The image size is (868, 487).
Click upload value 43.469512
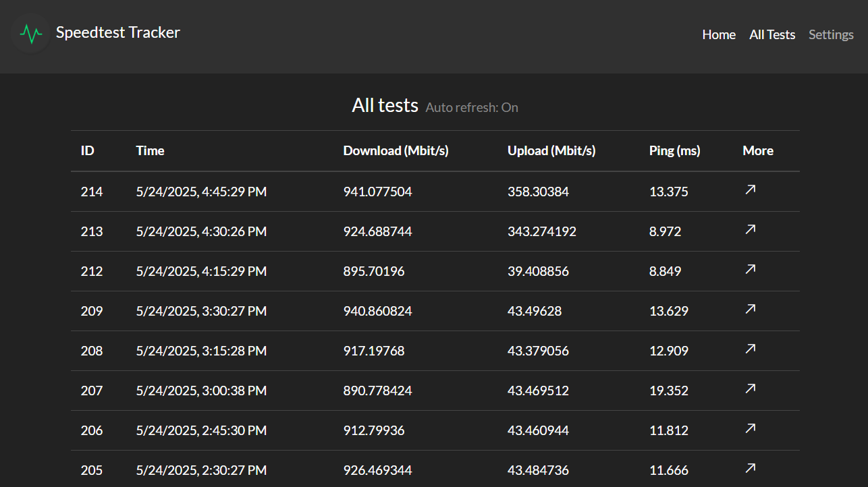538,391
